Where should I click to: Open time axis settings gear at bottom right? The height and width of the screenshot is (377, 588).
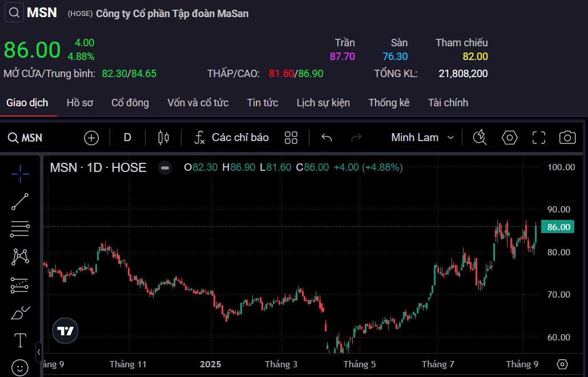(x=562, y=364)
